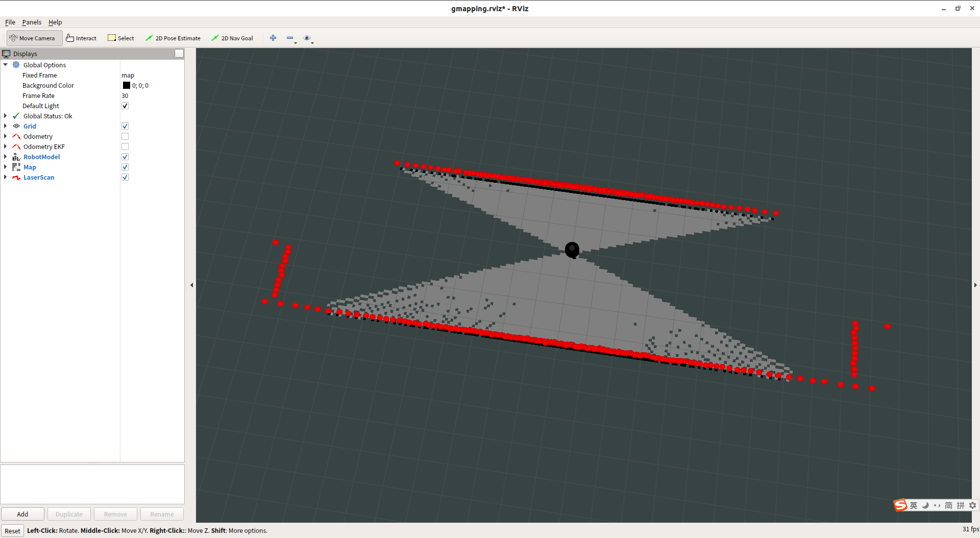Click the Displays panel monitor icon

click(x=6, y=54)
